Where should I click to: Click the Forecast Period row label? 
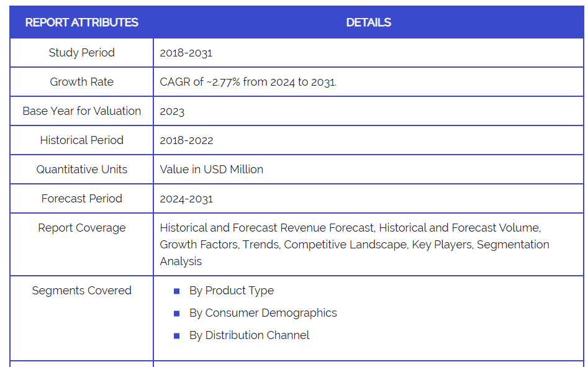pyautogui.click(x=81, y=199)
